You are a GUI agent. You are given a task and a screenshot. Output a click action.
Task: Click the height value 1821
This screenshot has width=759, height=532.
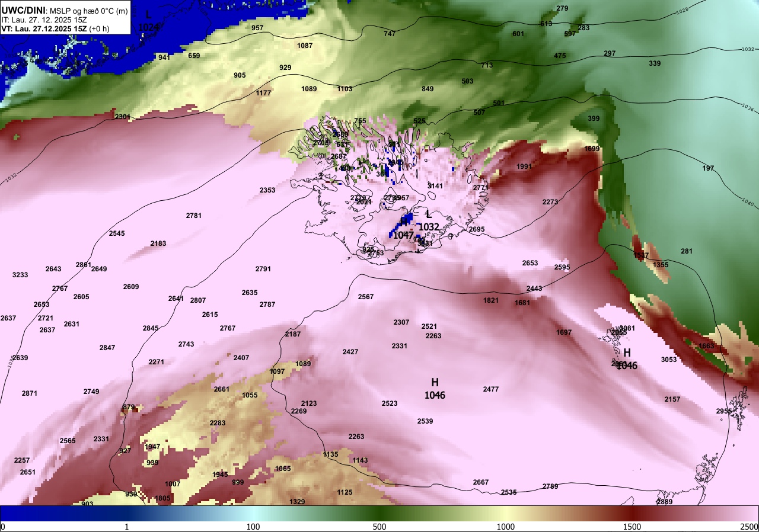[491, 300]
